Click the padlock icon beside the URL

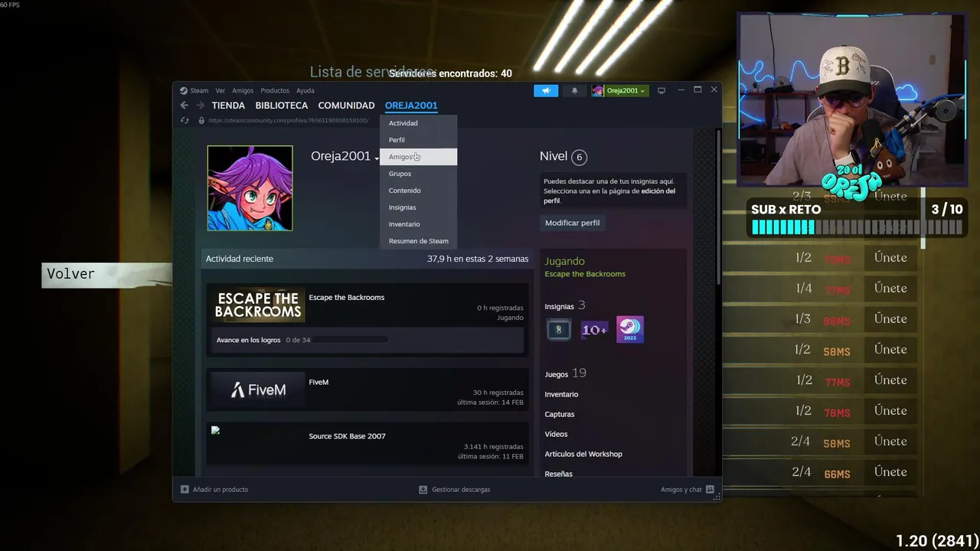[201, 120]
